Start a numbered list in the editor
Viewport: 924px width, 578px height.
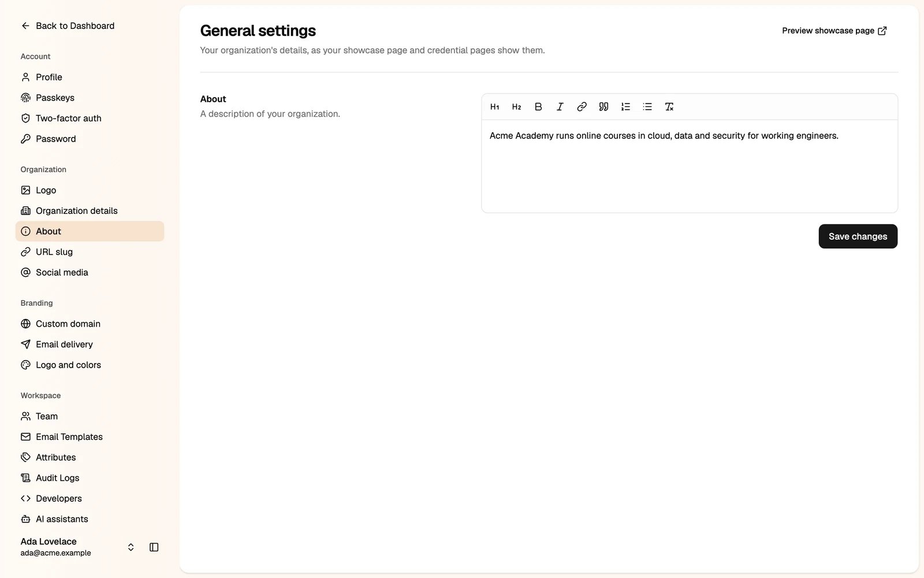[x=625, y=107]
